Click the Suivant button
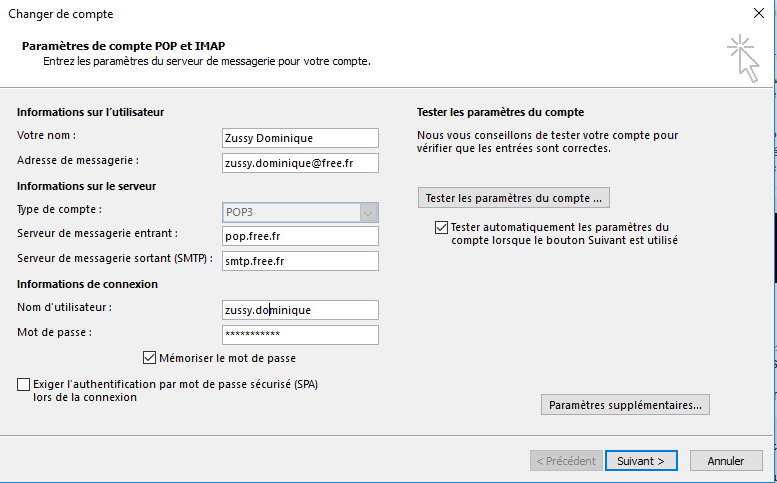Screen dimensions: 777x483 [x=641, y=461]
